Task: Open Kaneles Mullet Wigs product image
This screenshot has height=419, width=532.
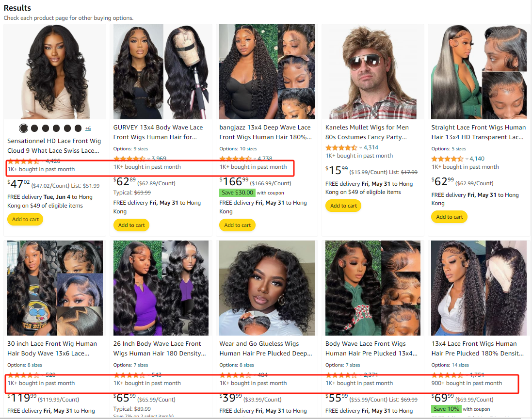Action: point(373,72)
